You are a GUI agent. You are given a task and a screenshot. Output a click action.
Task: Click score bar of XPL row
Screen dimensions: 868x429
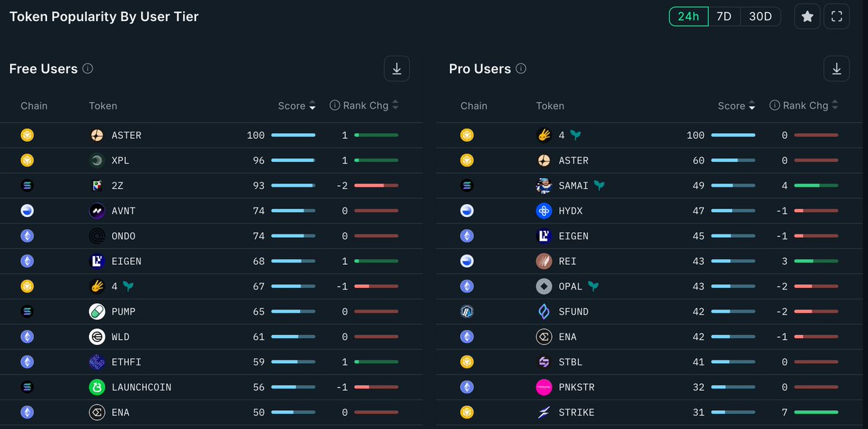point(293,161)
